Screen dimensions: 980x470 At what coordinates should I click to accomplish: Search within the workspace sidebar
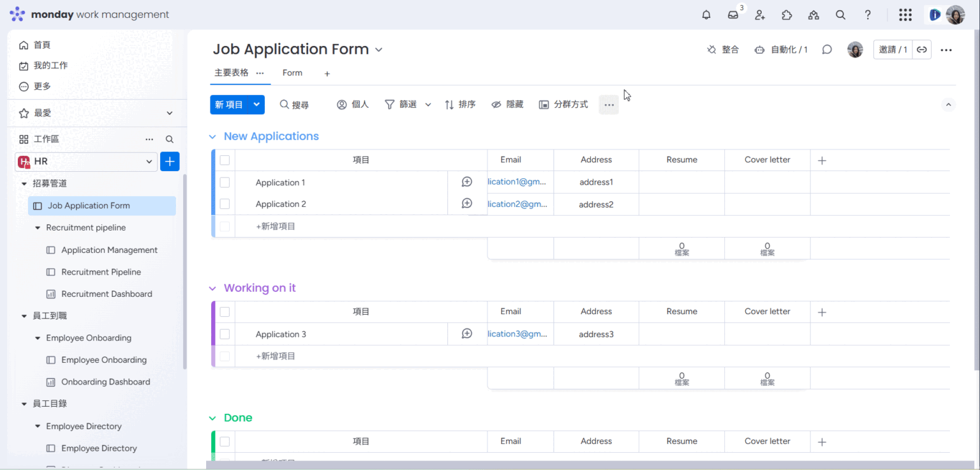(x=170, y=139)
